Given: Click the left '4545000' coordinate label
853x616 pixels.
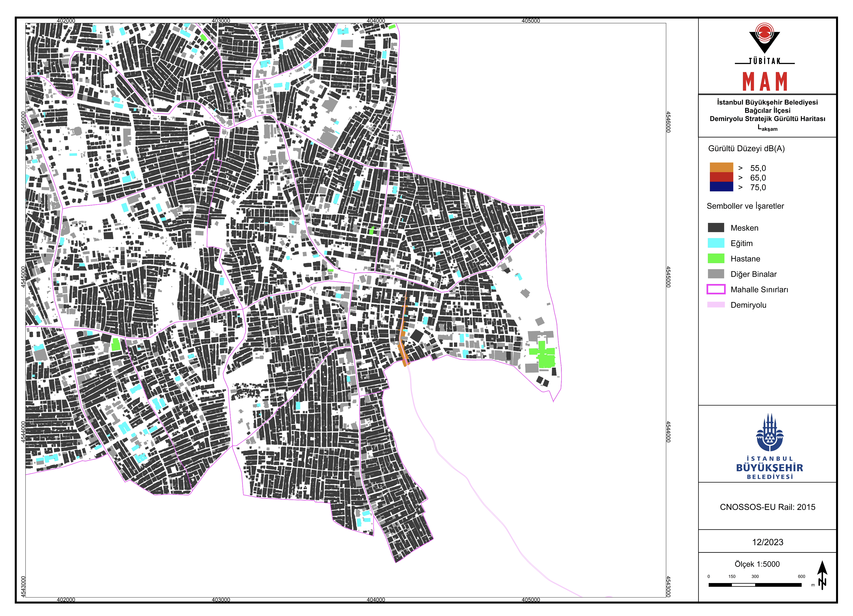Looking at the screenshot, I should tap(23, 277).
